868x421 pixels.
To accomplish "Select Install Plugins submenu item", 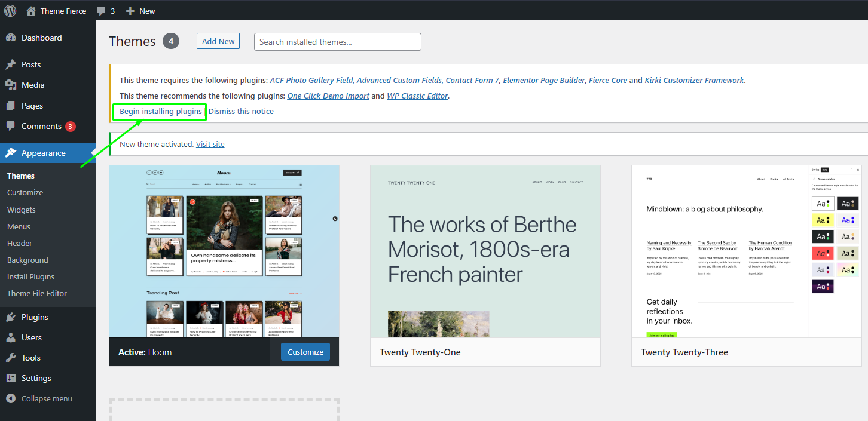I will [x=31, y=276].
